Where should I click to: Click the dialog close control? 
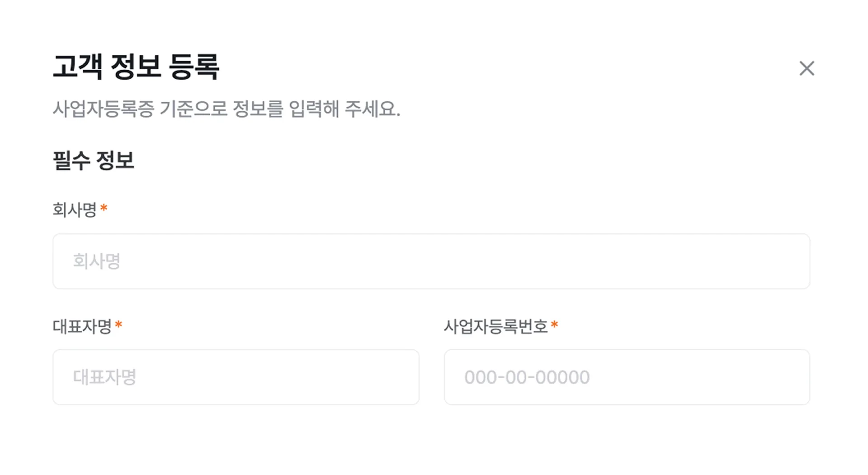pos(807,68)
